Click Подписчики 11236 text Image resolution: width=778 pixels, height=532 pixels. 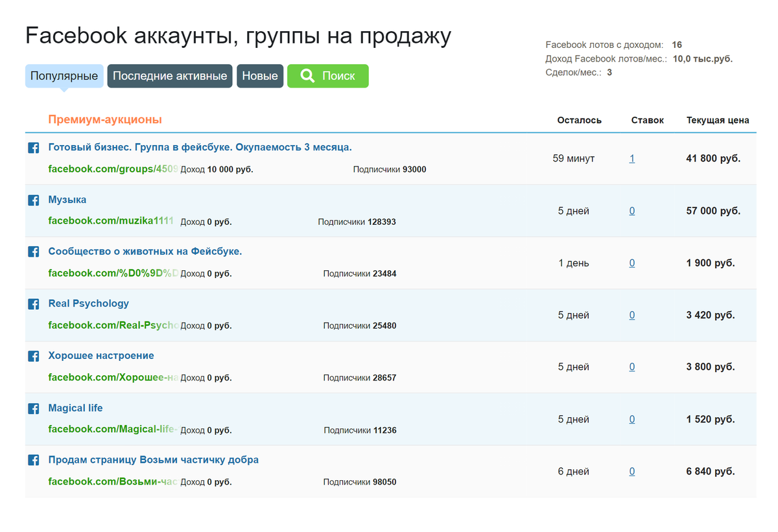(x=360, y=430)
